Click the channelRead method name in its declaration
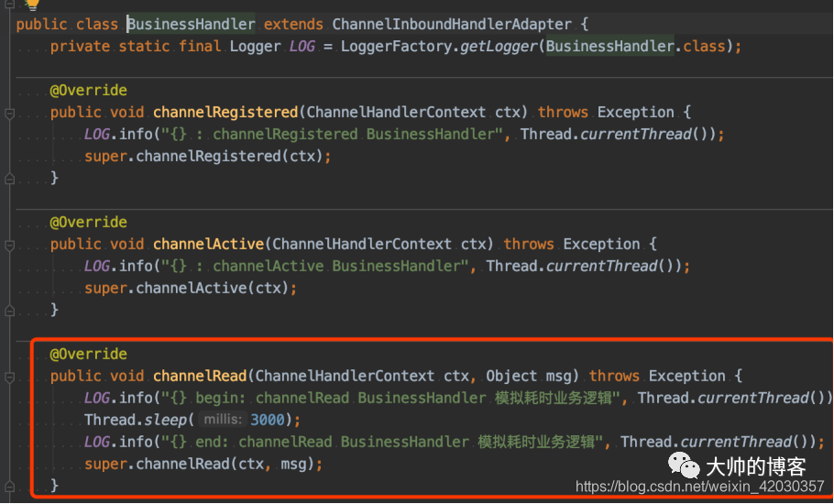 200,376
